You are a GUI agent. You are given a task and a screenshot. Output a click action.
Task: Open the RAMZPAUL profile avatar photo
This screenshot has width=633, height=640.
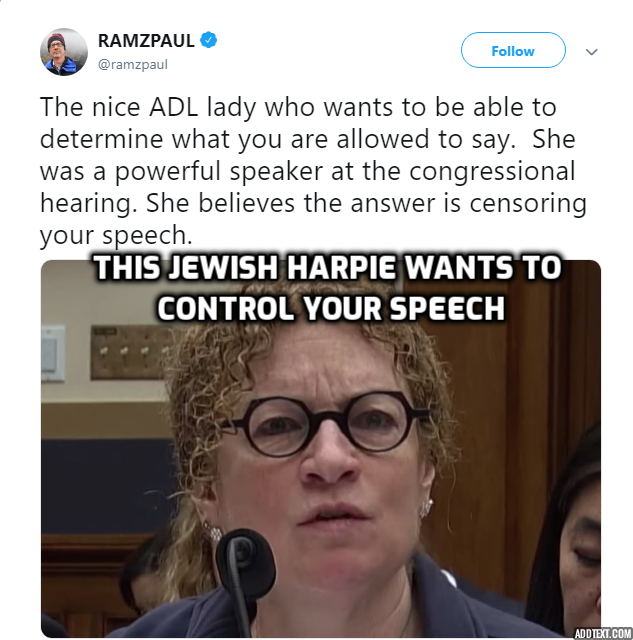pyautogui.click(x=64, y=52)
